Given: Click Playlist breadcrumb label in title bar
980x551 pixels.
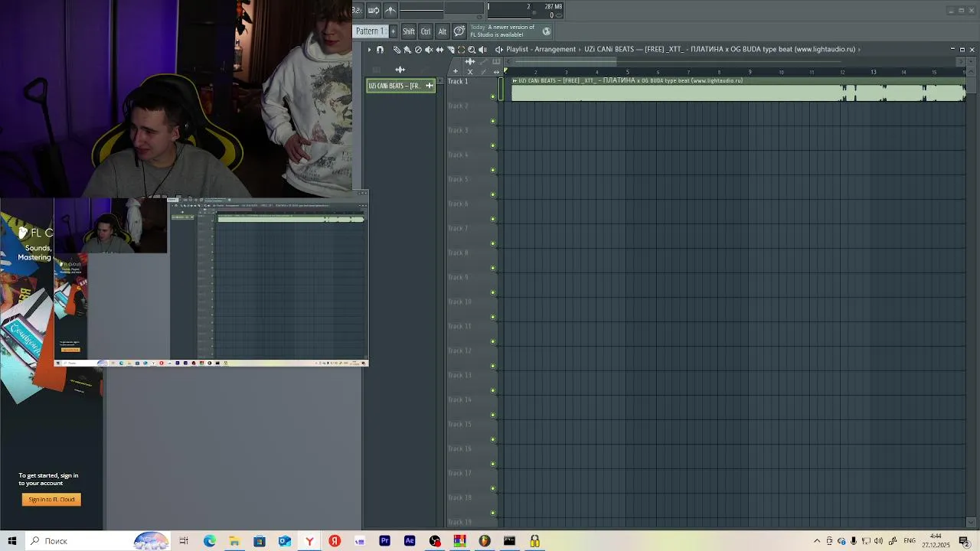Looking at the screenshot, I should pos(520,49).
